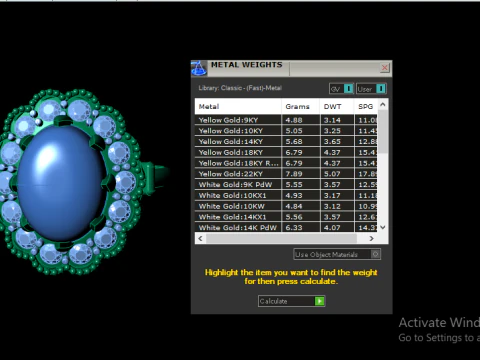The height and width of the screenshot is (360, 480).
Task: Click the green Calculate arrow icon
Action: point(319,301)
